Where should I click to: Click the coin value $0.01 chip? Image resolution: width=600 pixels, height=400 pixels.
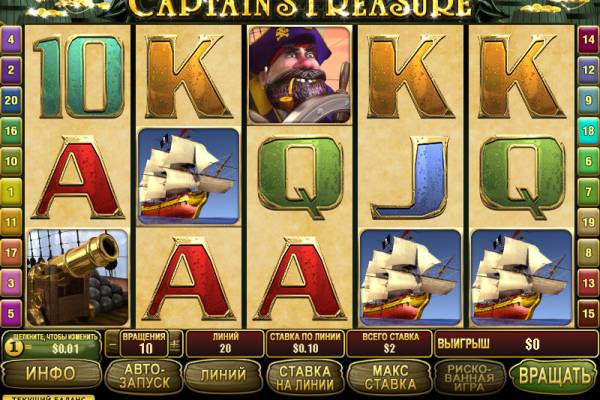click(51, 344)
